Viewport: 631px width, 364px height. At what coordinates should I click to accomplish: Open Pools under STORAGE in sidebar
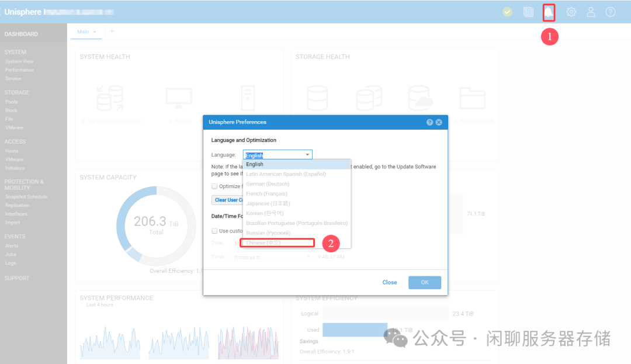(11, 102)
